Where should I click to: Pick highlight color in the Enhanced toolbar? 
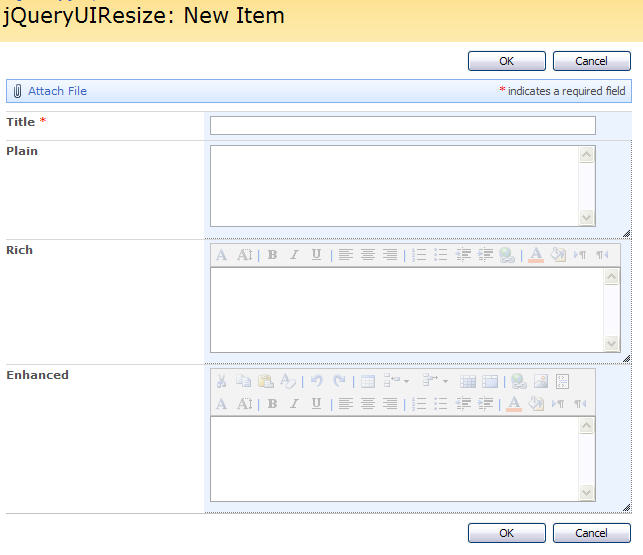[536, 404]
